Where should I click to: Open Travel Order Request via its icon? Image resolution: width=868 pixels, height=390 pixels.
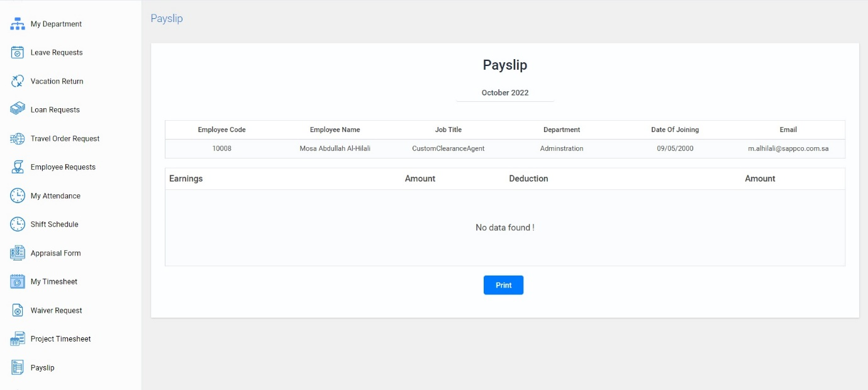pyautogui.click(x=17, y=138)
